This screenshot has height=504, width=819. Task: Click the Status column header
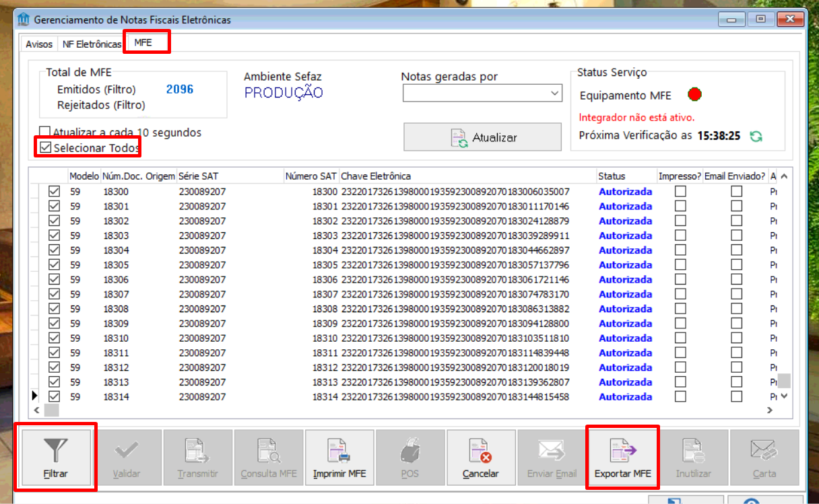(x=626, y=176)
